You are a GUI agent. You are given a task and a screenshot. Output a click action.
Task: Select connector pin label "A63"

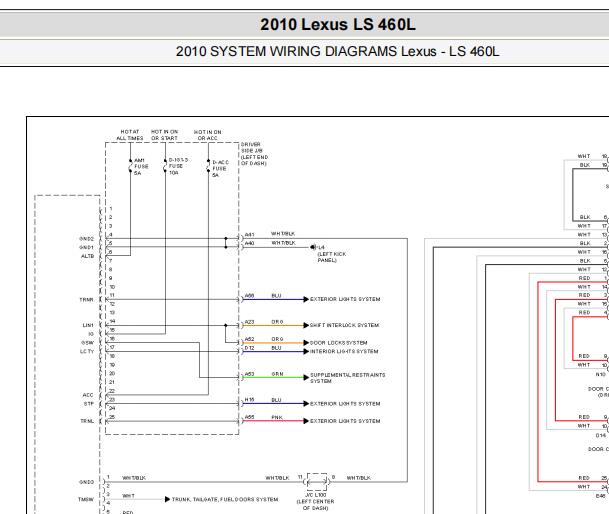pos(249,374)
